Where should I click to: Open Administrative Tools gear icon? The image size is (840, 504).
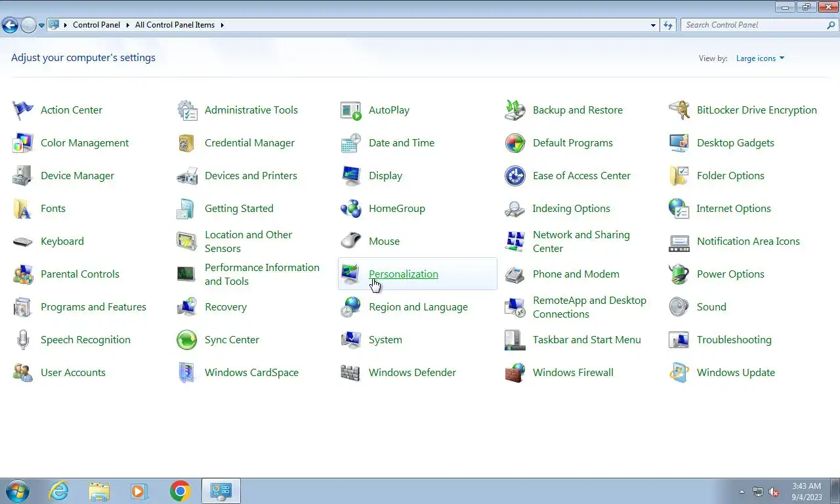click(x=187, y=110)
